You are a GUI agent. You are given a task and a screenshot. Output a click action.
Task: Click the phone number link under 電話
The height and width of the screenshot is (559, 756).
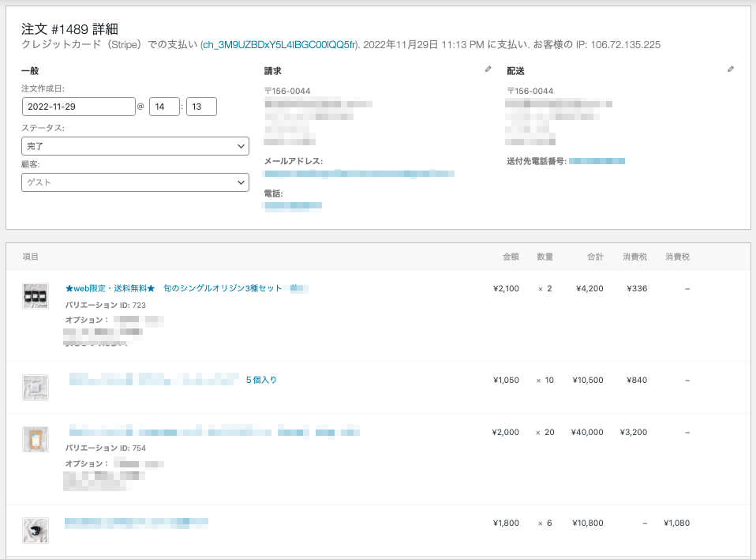(293, 205)
